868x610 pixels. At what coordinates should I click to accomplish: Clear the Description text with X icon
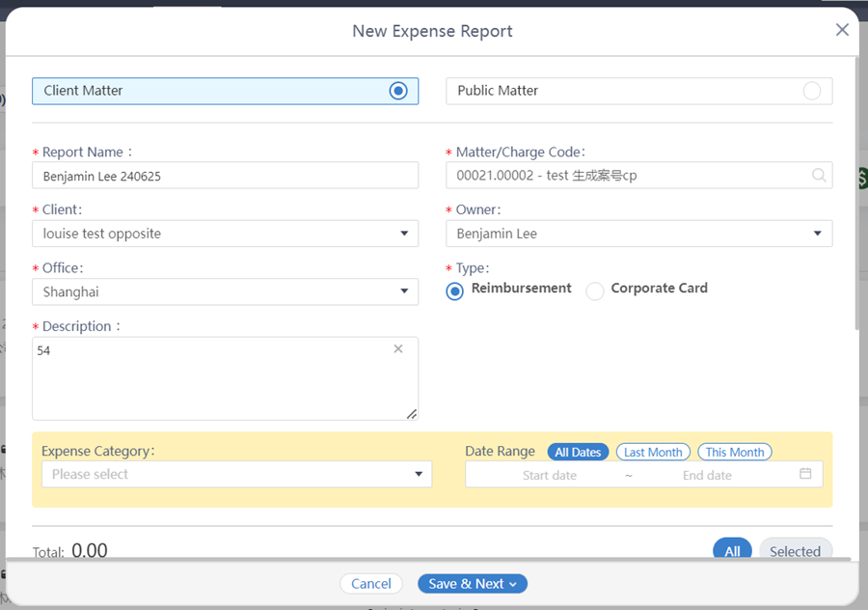tap(398, 349)
